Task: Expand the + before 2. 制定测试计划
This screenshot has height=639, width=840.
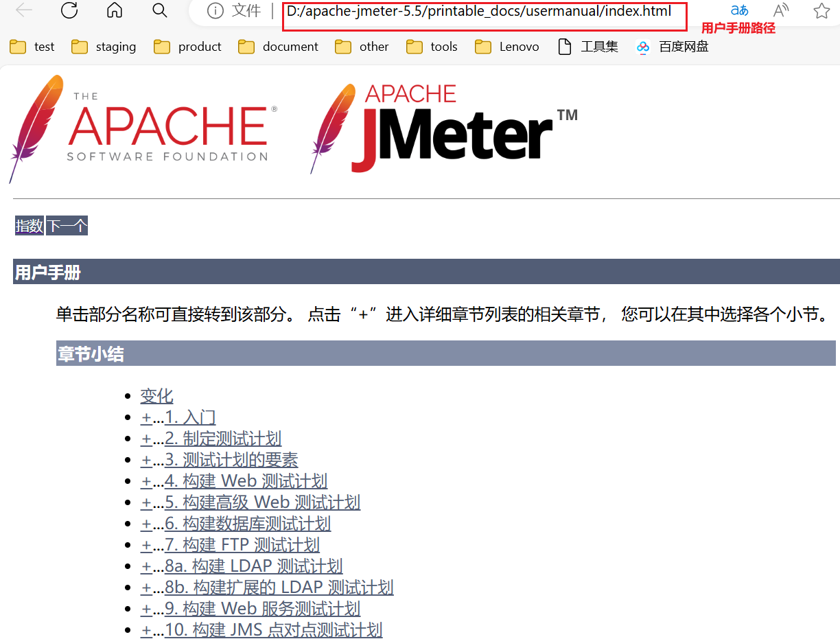Action: click(x=146, y=439)
